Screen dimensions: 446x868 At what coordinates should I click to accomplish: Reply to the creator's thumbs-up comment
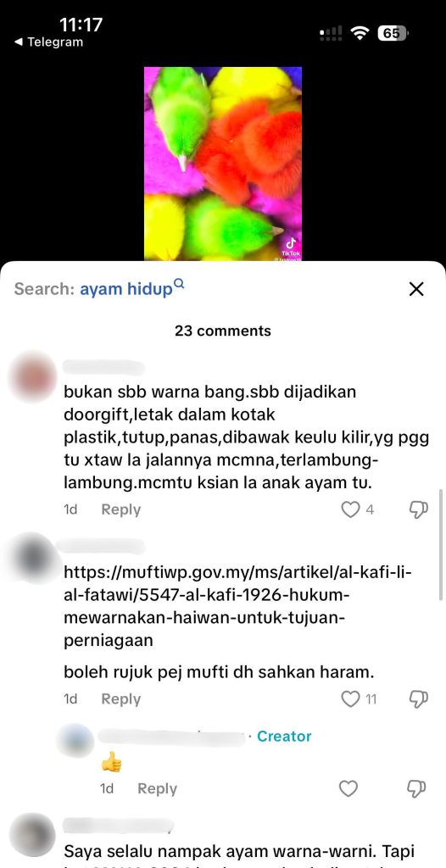[x=158, y=788]
